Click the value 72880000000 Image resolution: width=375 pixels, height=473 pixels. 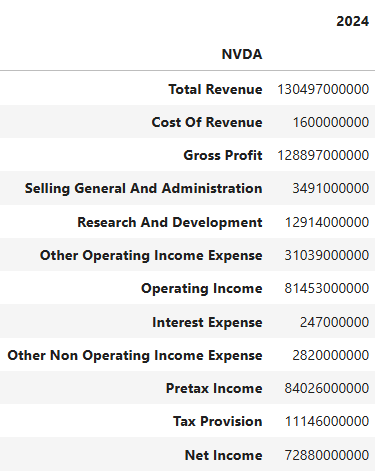pos(327,455)
